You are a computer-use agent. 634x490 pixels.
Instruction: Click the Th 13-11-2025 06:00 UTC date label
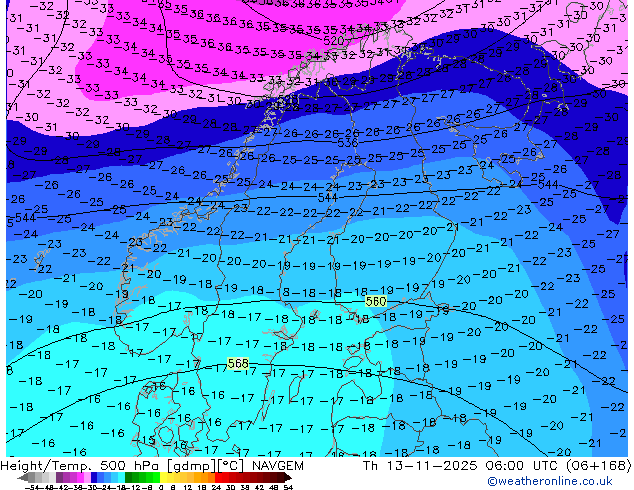[460, 466]
